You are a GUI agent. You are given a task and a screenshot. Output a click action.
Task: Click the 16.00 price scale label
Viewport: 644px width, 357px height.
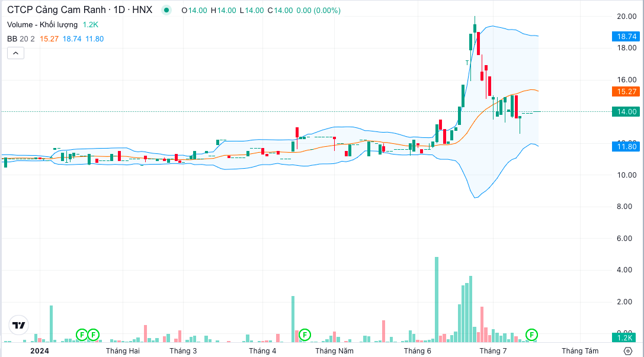pyautogui.click(x=627, y=80)
